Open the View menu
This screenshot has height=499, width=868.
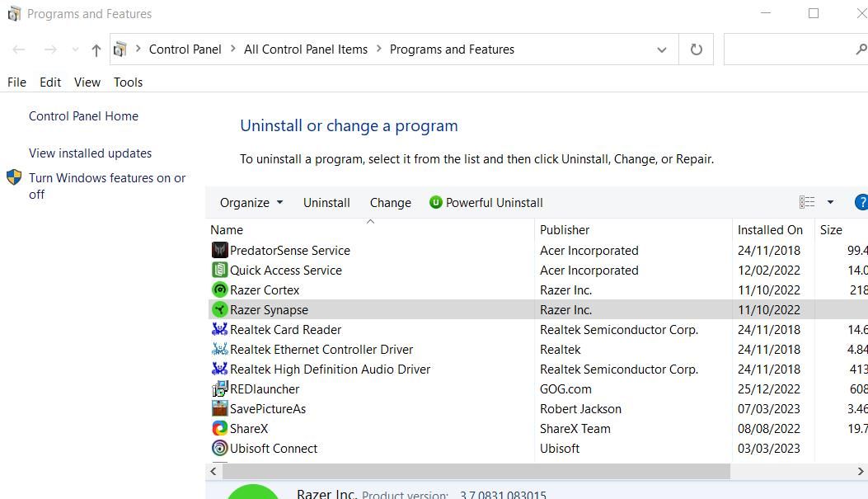[87, 82]
